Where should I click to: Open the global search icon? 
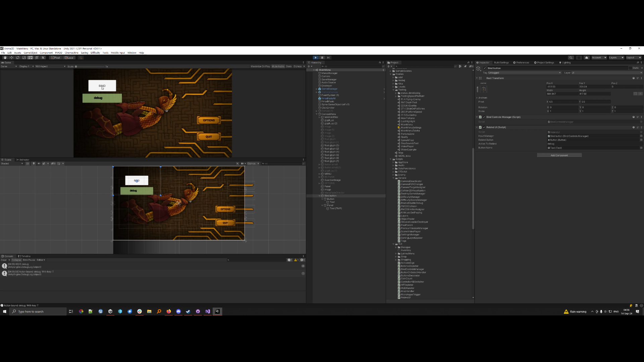point(571,58)
